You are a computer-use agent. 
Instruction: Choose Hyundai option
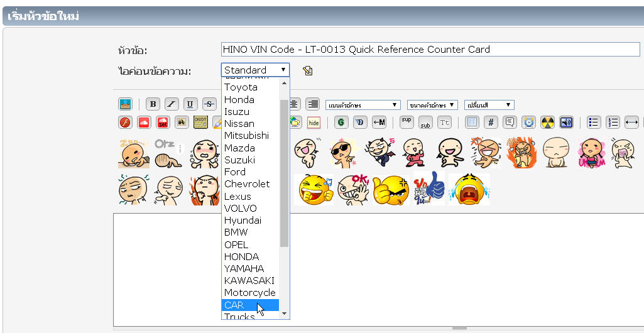(251, 220)
